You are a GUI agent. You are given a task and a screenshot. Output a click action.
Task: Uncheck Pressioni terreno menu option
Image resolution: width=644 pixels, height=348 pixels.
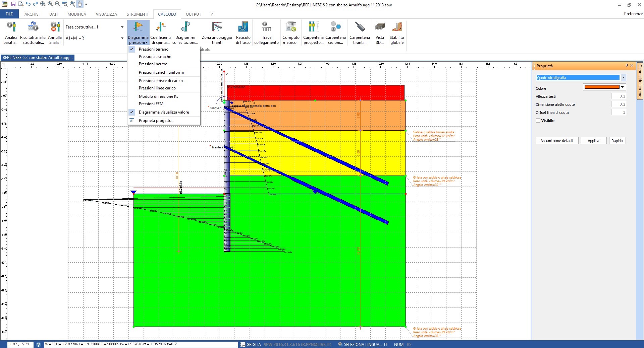click(x=154, y=49)
